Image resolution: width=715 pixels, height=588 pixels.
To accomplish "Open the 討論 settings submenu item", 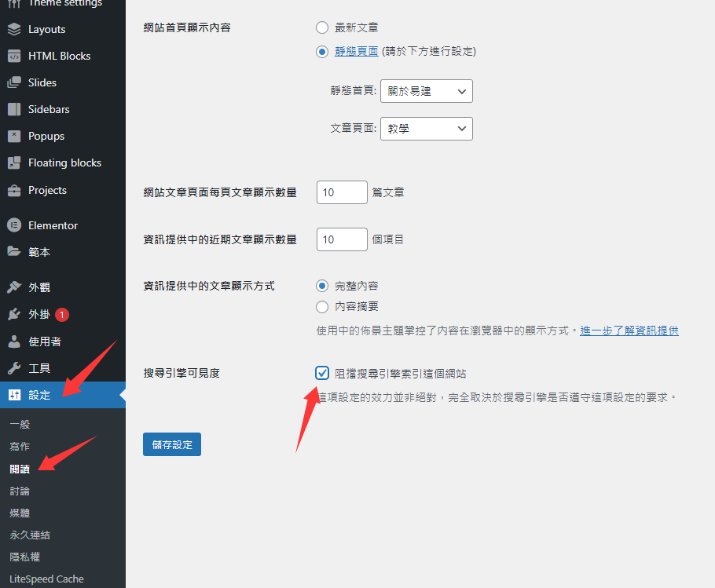I will (x=20, y=491).
